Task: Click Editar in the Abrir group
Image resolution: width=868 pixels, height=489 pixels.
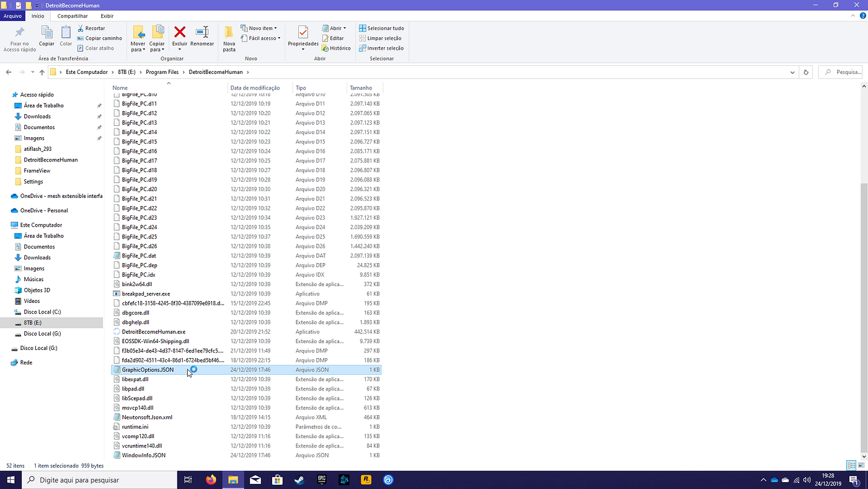Action: point(332,38)
